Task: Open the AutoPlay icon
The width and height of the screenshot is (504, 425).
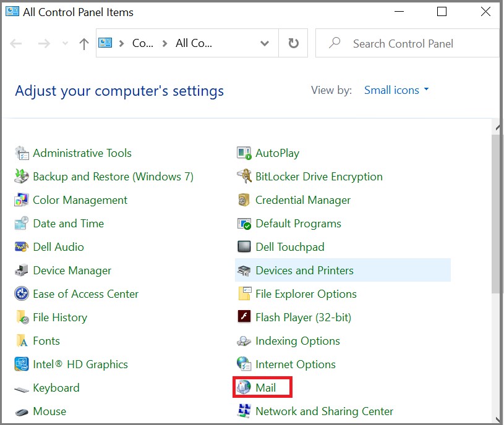Action: [x=244, y=153]
